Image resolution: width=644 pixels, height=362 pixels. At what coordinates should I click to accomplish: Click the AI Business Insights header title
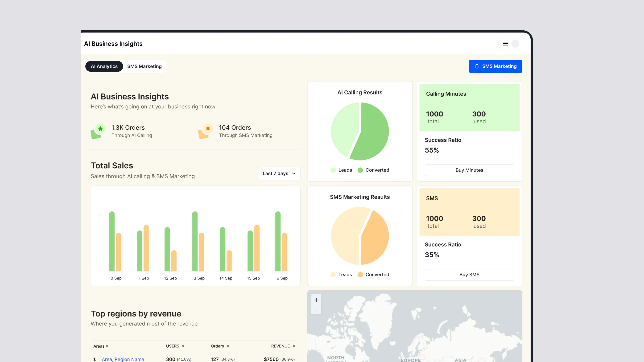tap(113, 44)
